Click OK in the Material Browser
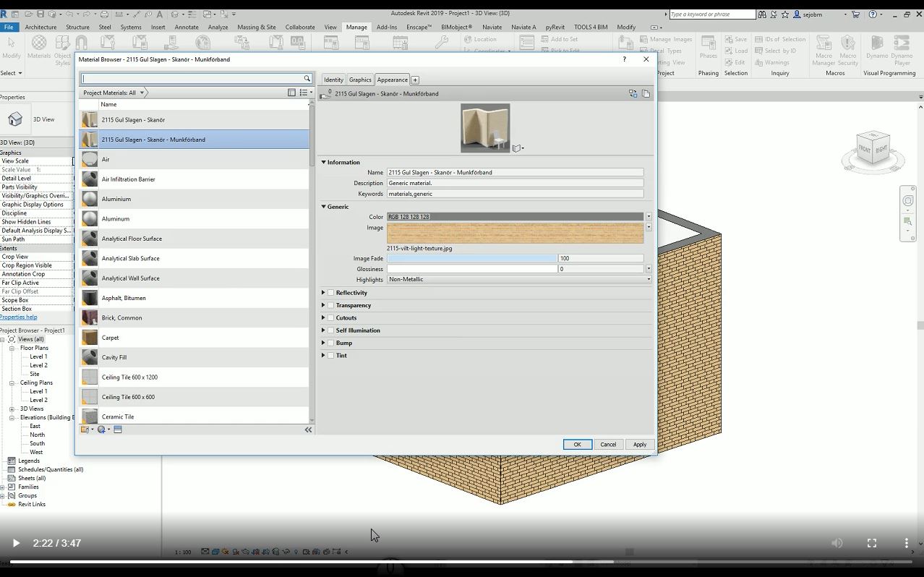The image size is (924, 577). (578, 445)
